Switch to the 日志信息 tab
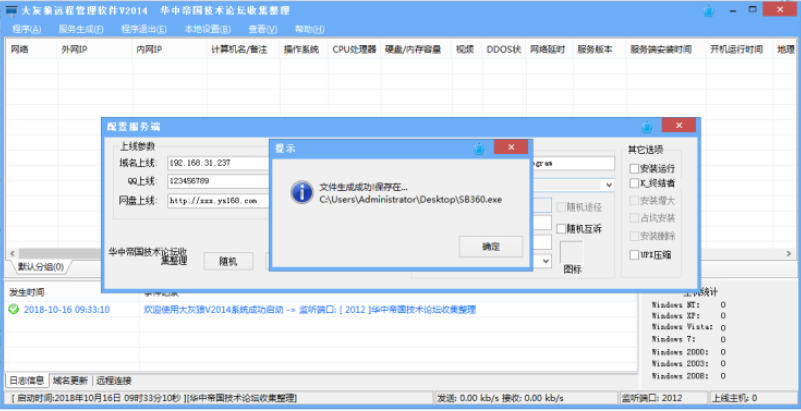Screen dimensions: 801x411 [x=27, y=380]
